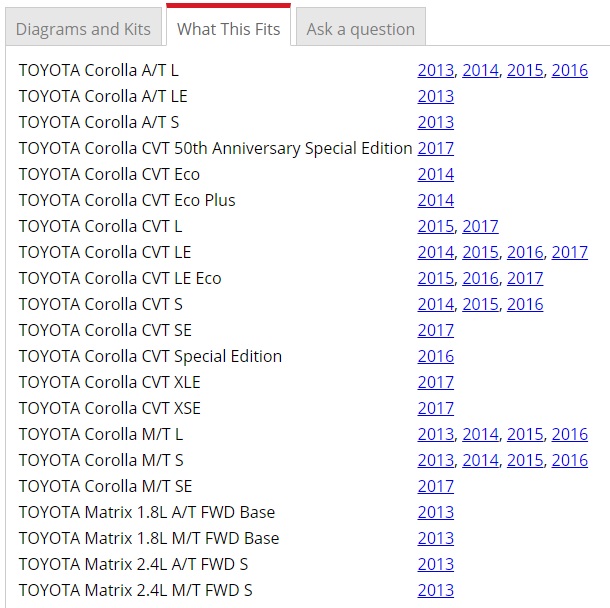This screenshot has width=610, height=608.
Task: Open 2016 for Corolla CVT LE Eco
Action: click(480, 278)
